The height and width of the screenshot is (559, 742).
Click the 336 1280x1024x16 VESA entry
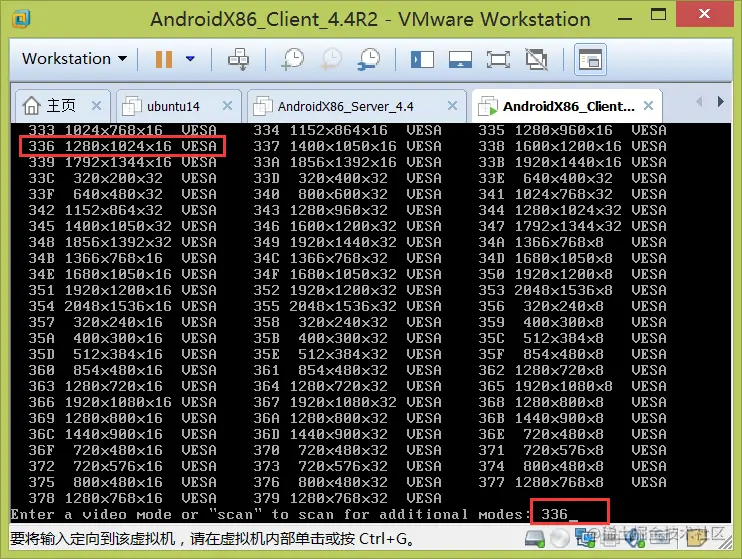pyautogui.click(x=122, y=146)
